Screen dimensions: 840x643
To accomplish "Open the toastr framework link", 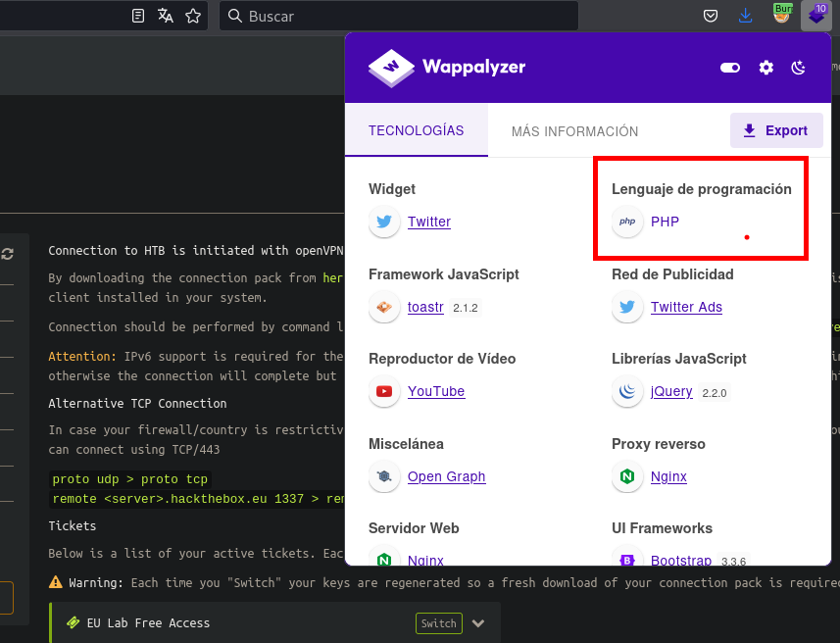I will (x=425, y=307).
